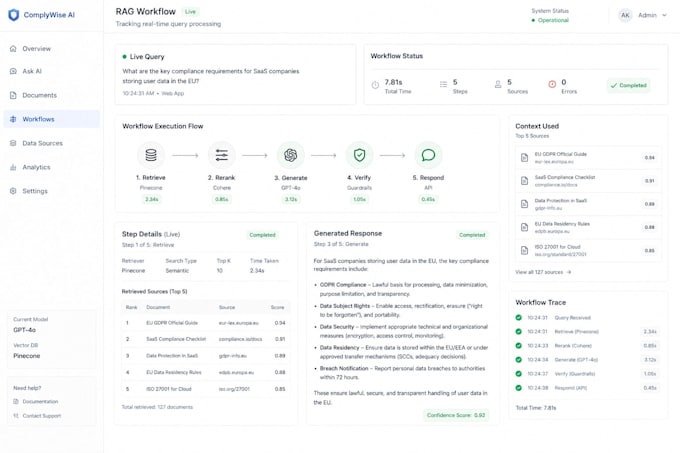The width and height of the screenshot is (680, 453).
Task: Click the Document column header
Action: (x=158, y=307)
